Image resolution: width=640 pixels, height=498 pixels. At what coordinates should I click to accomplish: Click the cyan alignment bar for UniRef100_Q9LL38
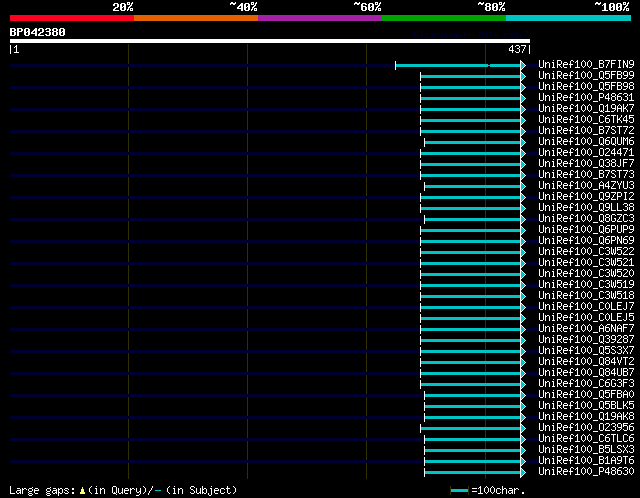(x=471, y=208)
